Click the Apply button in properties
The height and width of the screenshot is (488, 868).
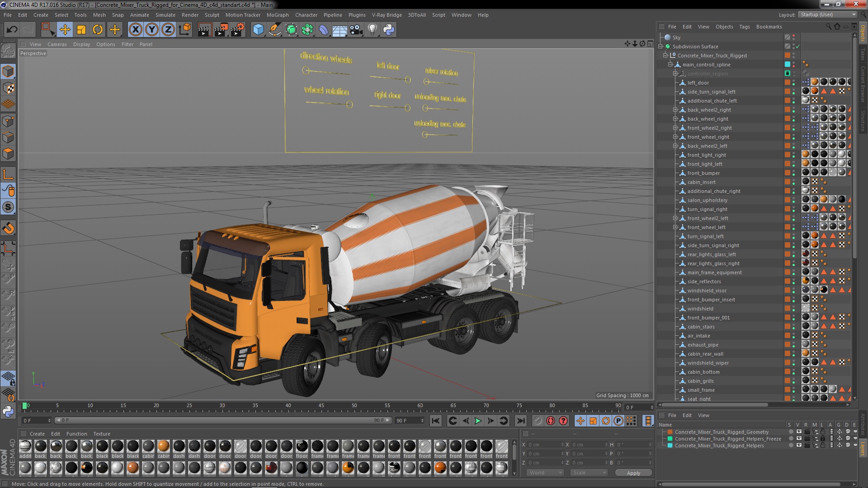pos(633,473)
